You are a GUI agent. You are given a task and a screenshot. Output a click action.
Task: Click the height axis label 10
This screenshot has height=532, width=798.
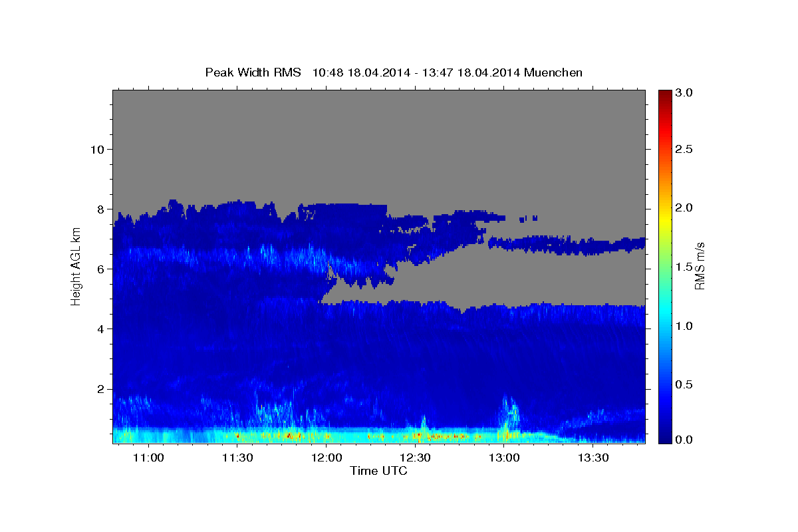[98, 149]
